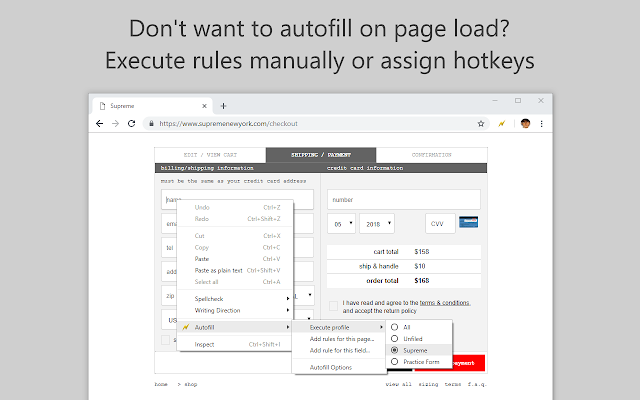Choose Paste from the context menu
Screen dimensions: 640x400
(235, 259)
